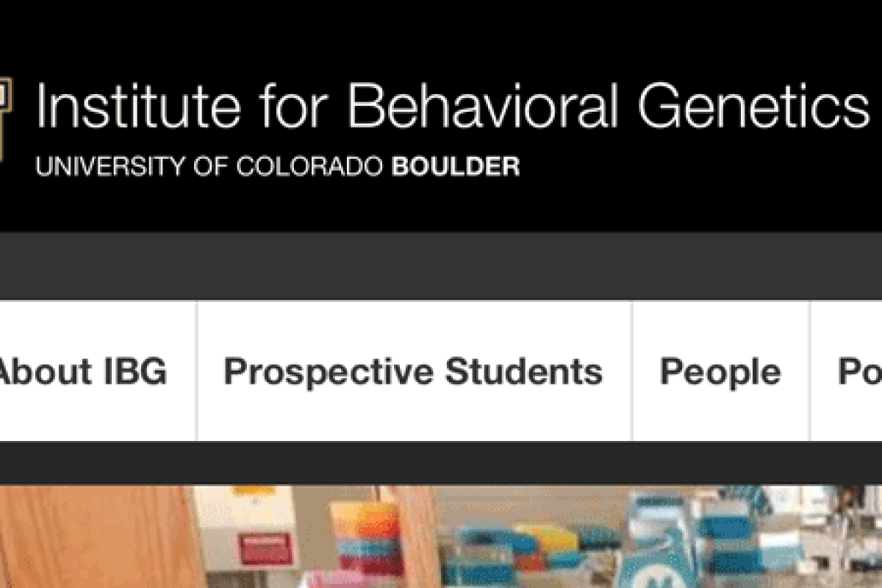Click the bold word BOULDER in header
The height and width of the screenshot is (588, 882).
click(x=456, y=166)
